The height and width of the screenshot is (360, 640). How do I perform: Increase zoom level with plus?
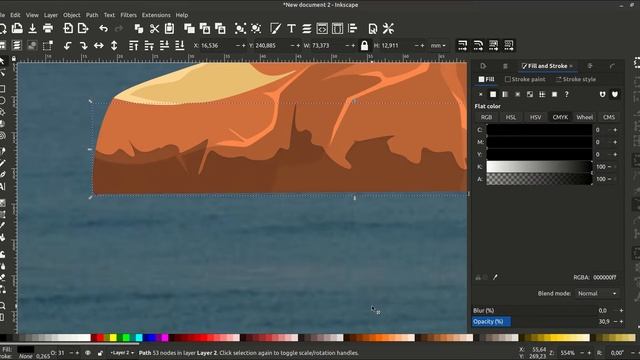click(589, 353)
